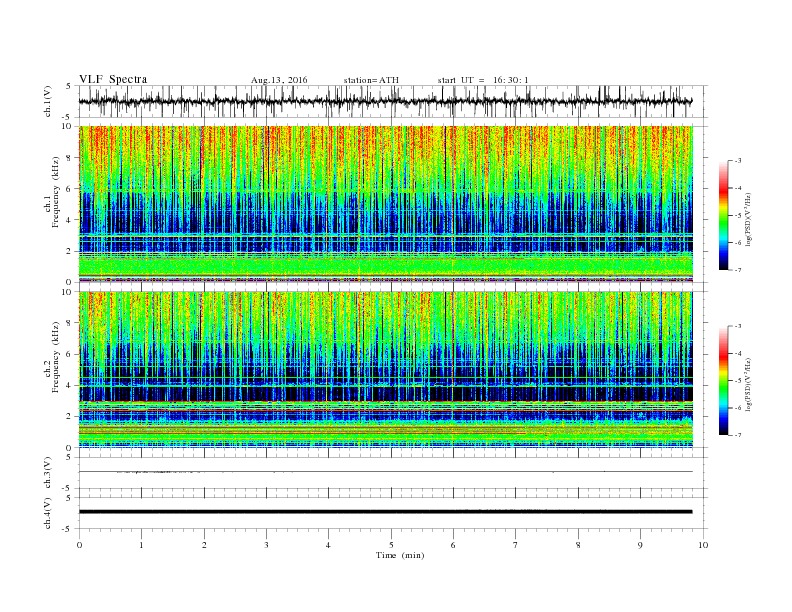Click the ch.2 Frequency (kHz) axis label
This screenshot has width=792, height=612.
(x=52, y=358)
